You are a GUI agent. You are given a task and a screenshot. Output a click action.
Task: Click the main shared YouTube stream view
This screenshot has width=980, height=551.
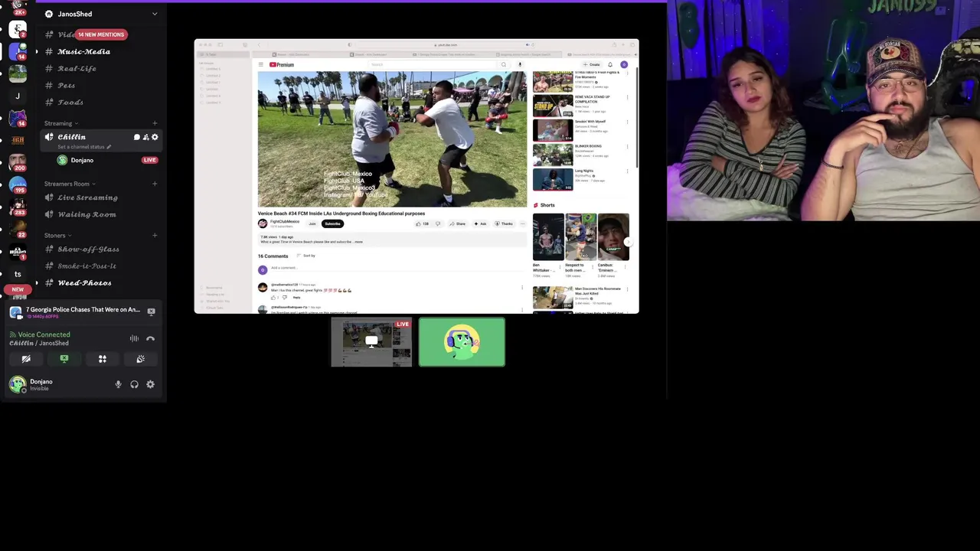416,176
